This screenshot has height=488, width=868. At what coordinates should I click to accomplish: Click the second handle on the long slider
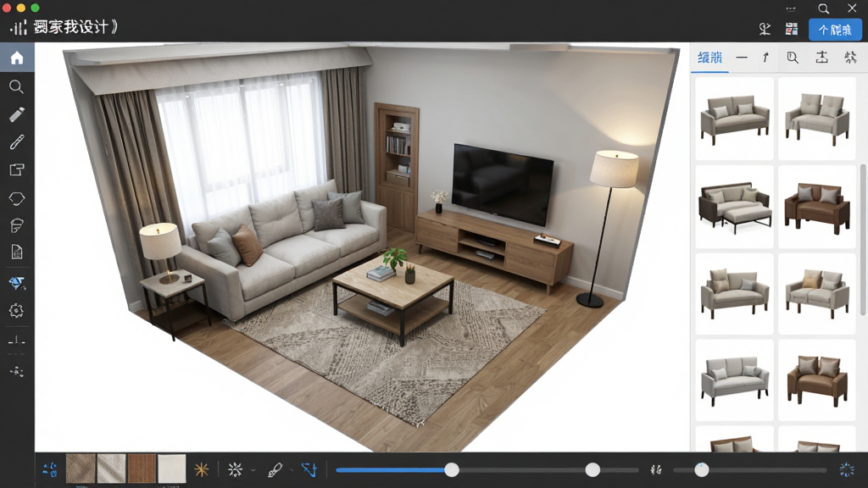pos(593,469)
